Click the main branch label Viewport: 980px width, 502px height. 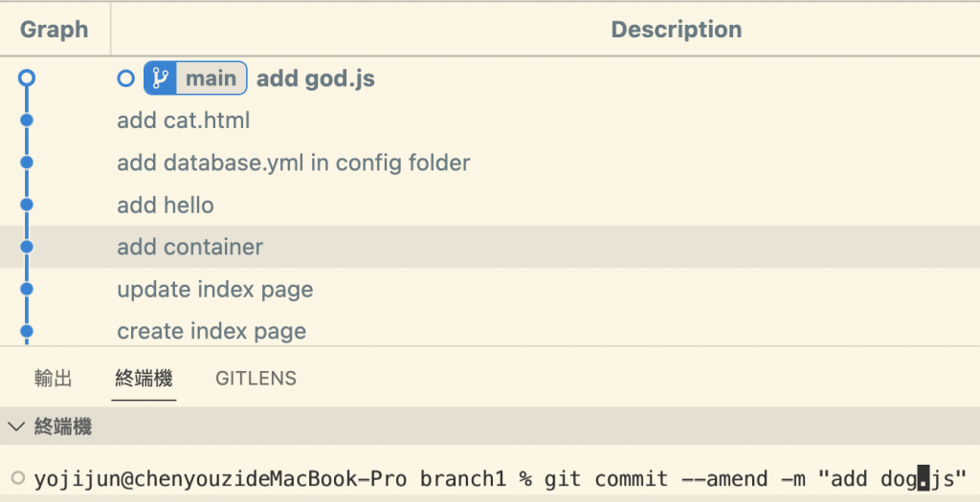coord(211,78)
